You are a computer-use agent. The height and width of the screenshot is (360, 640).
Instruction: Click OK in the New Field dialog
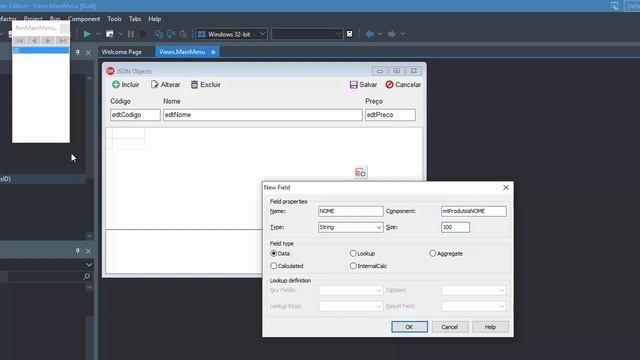tap(409, 327)
